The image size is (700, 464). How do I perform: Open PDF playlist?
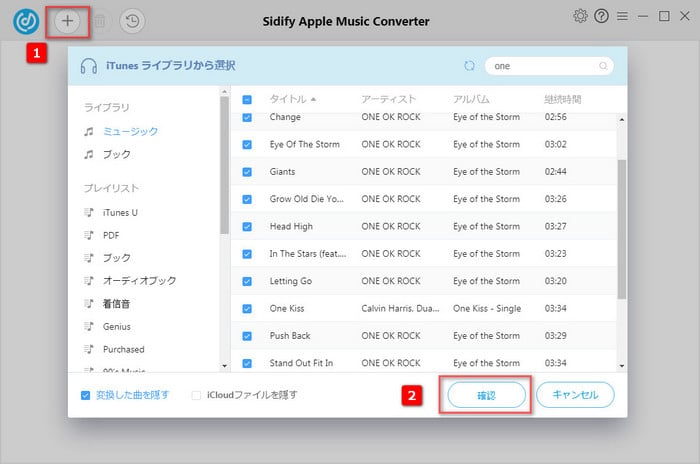pos(111,235)
